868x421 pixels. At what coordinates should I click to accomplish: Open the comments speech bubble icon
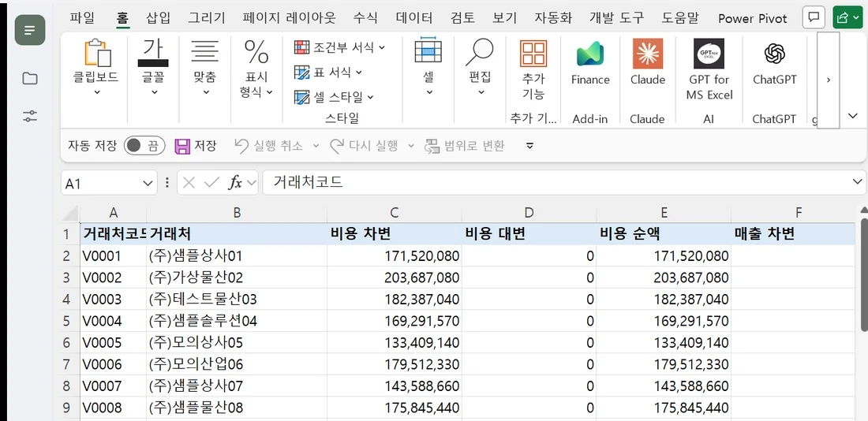814,17
